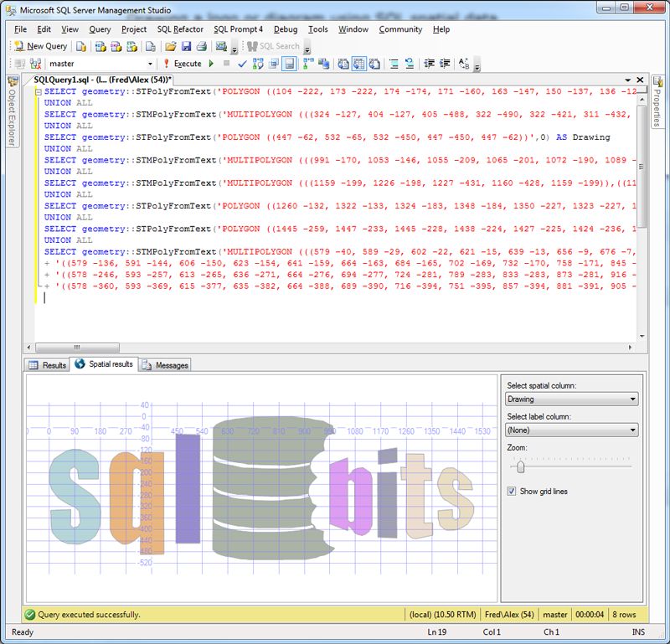
Task: Save the query with the floppy icon
Action: pyautogui.click(x=186, y=46)
